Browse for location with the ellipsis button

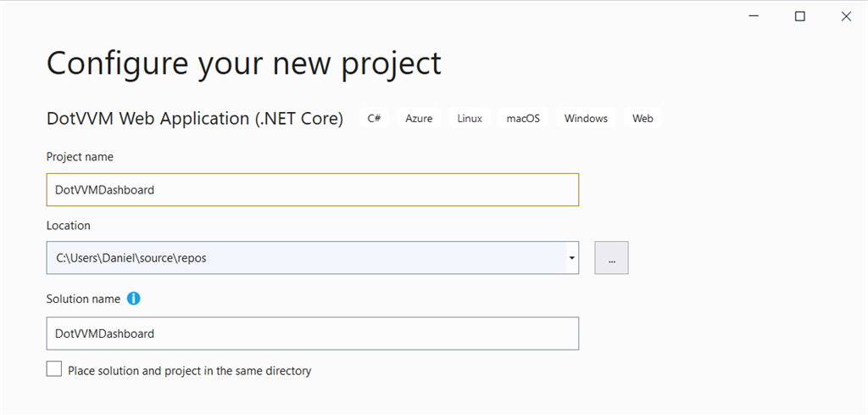[611, 258]
